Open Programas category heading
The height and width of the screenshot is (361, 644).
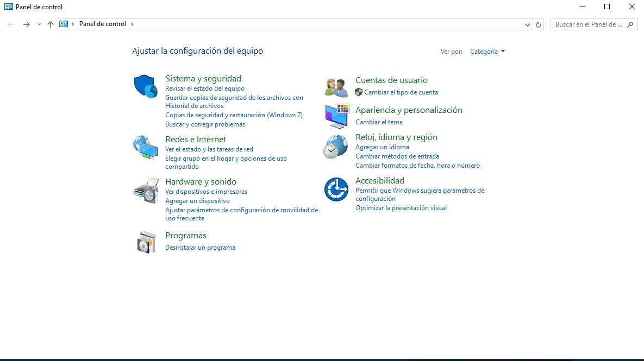click(x=186, y=236)
